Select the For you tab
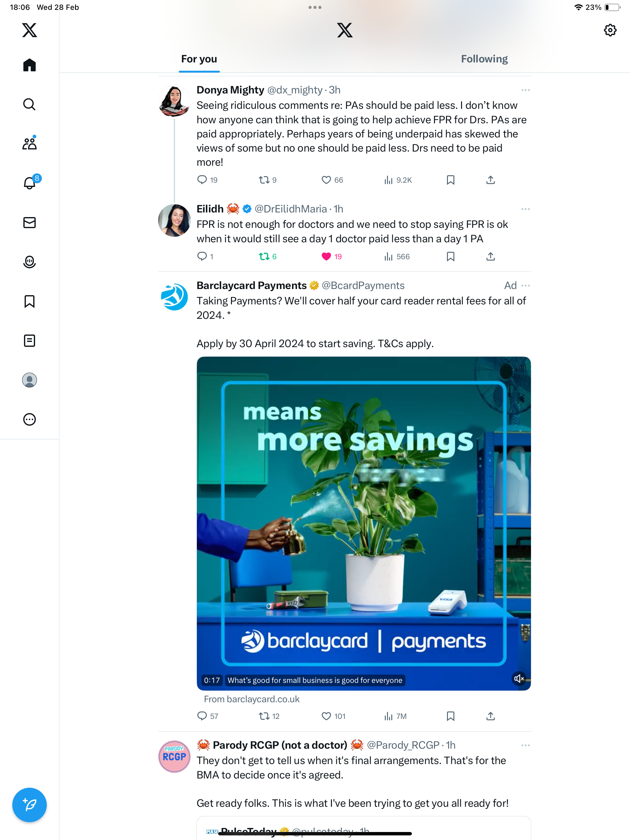 click(x=199, y=59)
